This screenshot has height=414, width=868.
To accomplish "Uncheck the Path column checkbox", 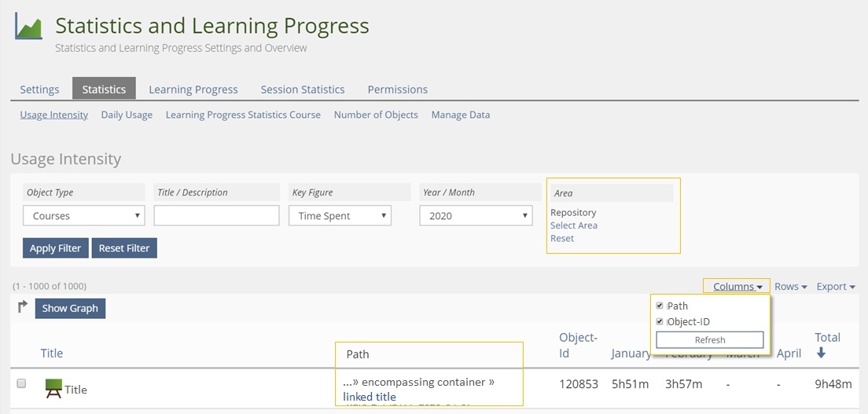I will (x=660, y=306).
